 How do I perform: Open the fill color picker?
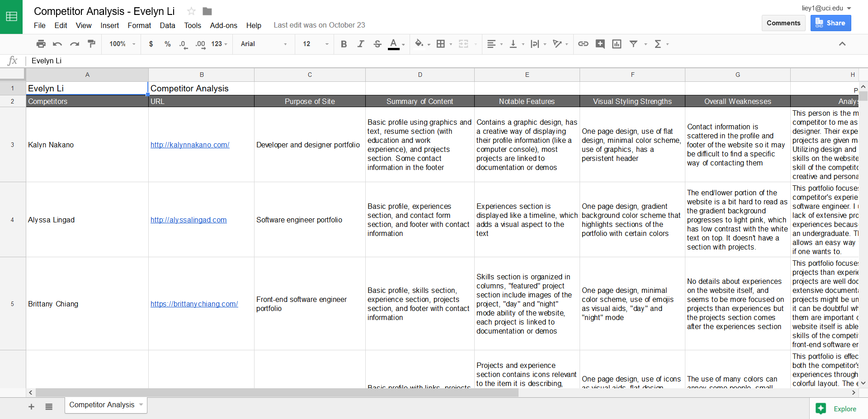coord(419,44)
